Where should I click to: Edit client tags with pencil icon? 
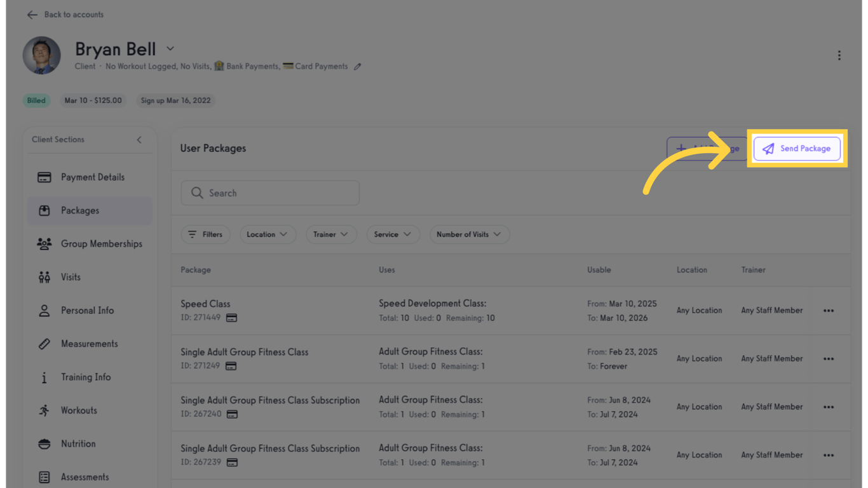point(358,66)
